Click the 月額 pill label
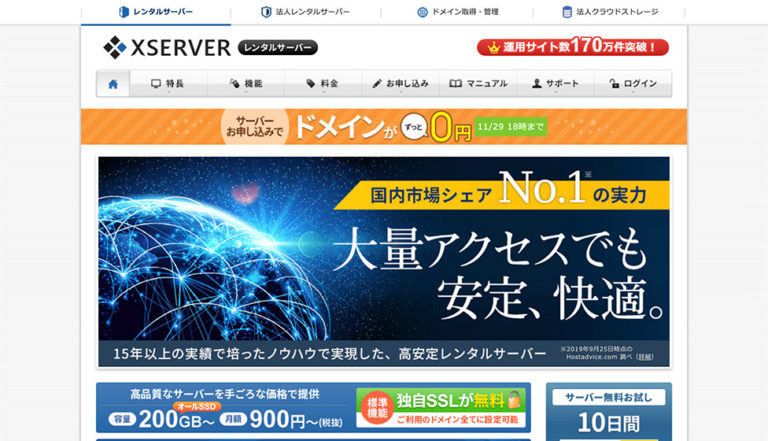This screenshot has height=441, width=768. click(233, 419)
